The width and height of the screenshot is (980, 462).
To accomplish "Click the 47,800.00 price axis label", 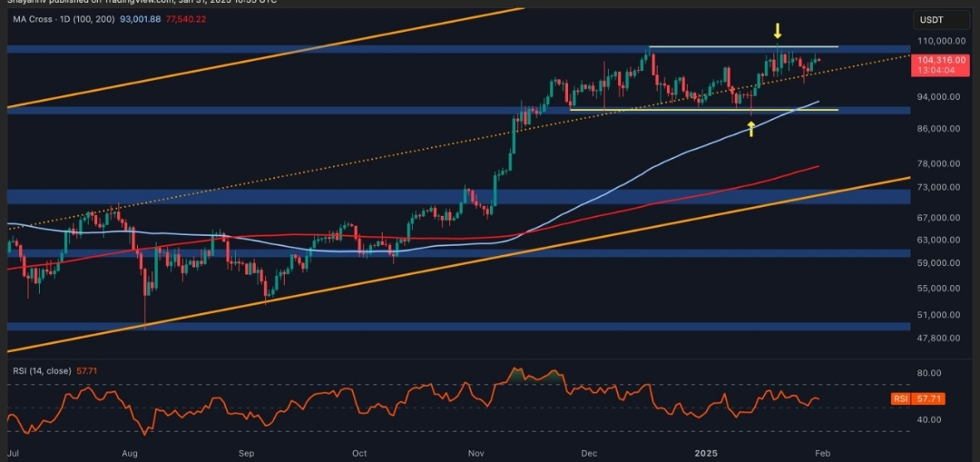I will 940,338.
